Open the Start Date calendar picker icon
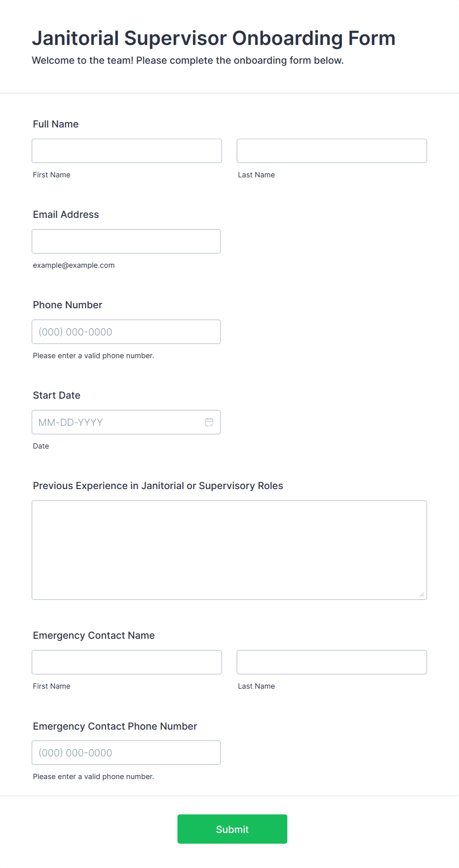This screenshot has width=459, height=868. (209, 422)
